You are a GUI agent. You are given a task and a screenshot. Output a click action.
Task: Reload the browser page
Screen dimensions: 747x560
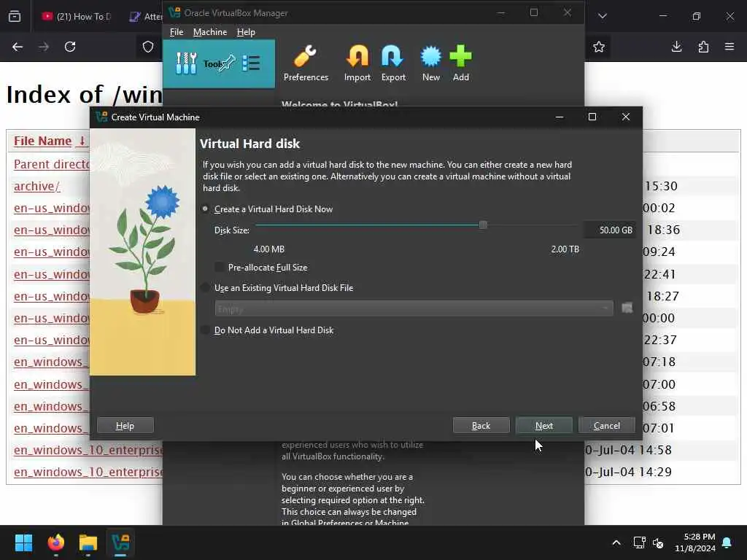point(70,47)
